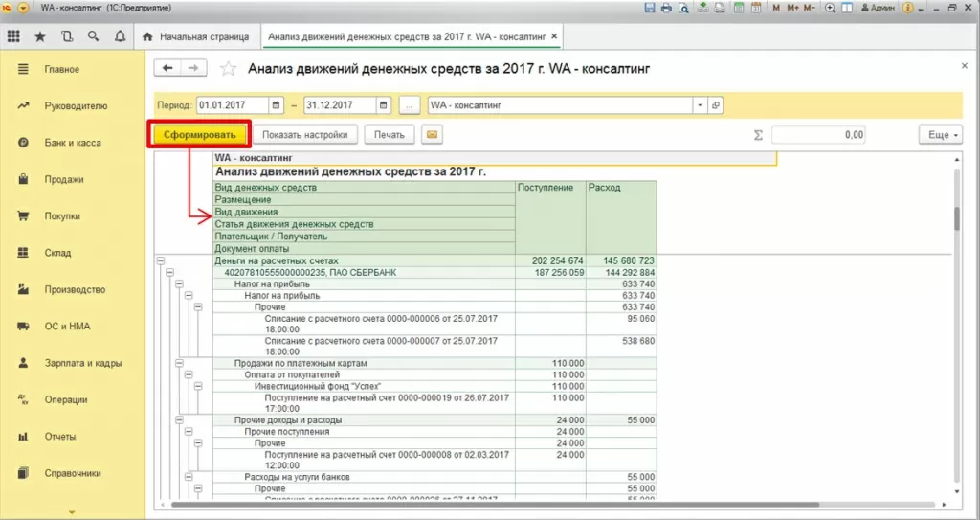980x520 pixels.
Task: Collapse Продажи по платежным картам group
Action: (179, 363)
